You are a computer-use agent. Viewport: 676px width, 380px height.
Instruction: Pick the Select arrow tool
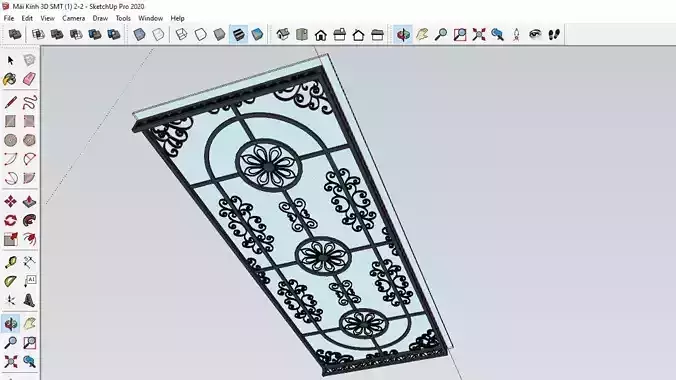[10, 60]
